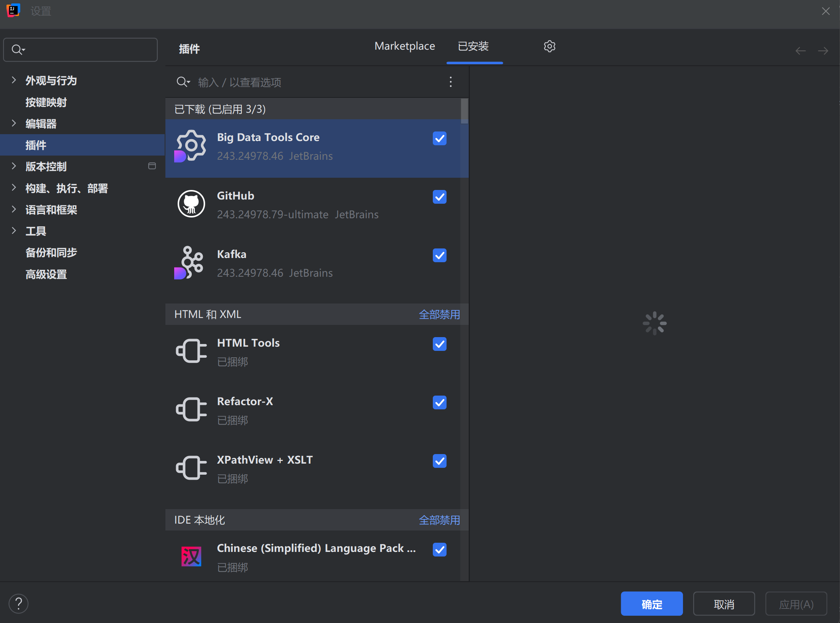Click the HTML Tools plugin icon
This screenshot has width=840, height=623.
coord(191,350)
